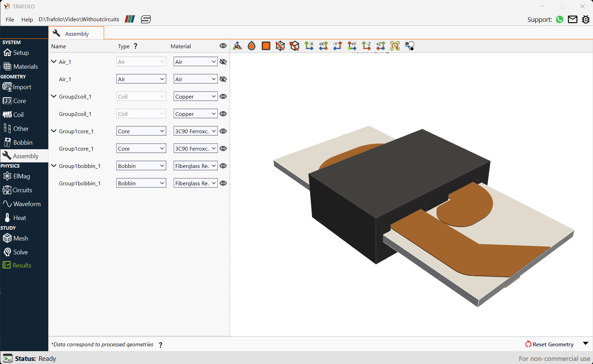Click the email support envelope icon
Screen dimensions: 593x364
[573, 19]
